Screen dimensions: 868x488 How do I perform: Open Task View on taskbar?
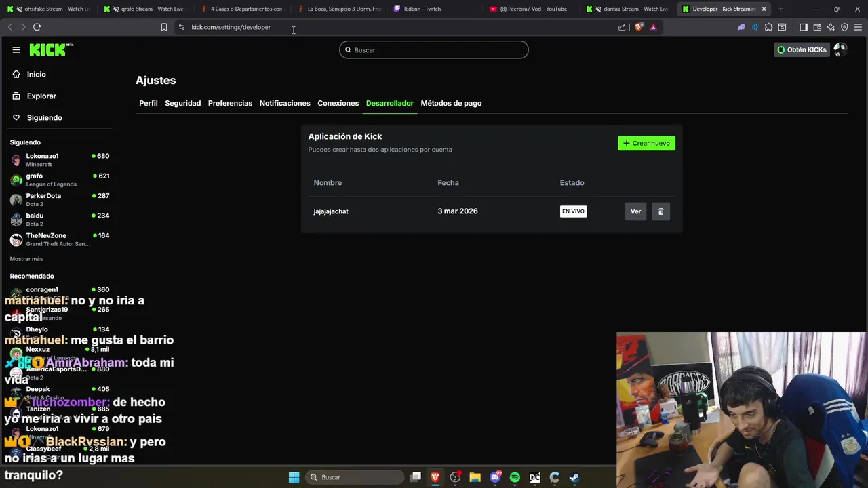pyautogui.click(x=416, y=477)
